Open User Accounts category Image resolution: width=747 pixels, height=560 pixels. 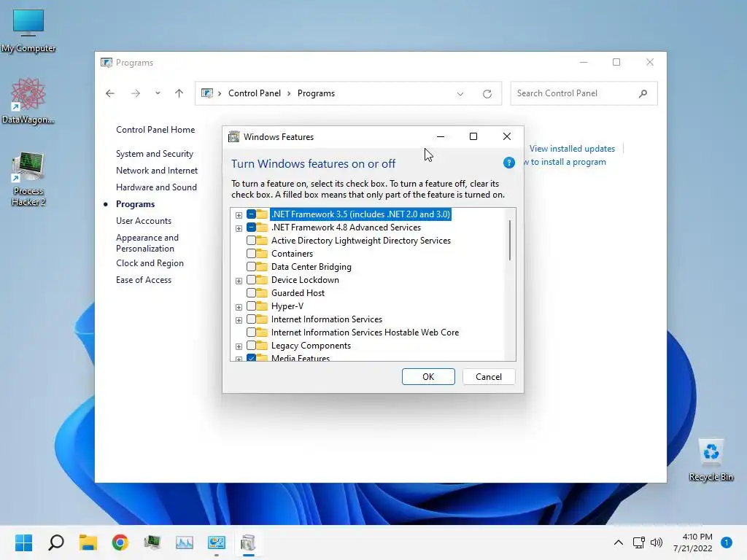(x=144, y=221)
